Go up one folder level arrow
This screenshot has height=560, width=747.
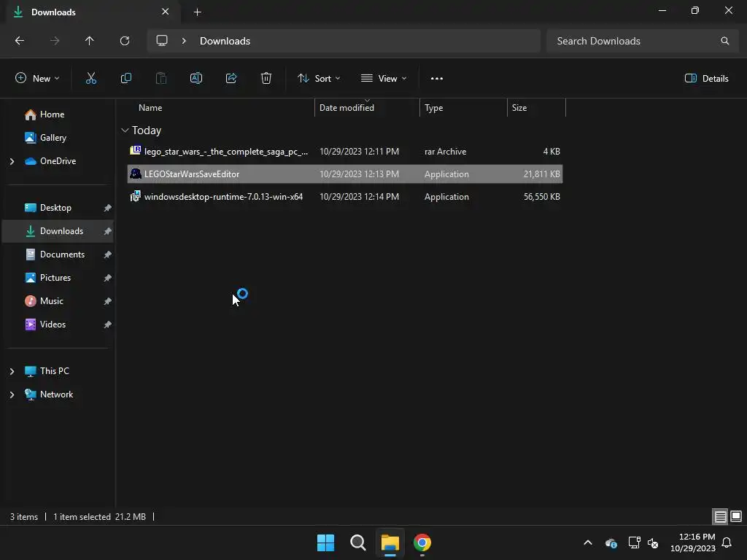pos(90,41)
